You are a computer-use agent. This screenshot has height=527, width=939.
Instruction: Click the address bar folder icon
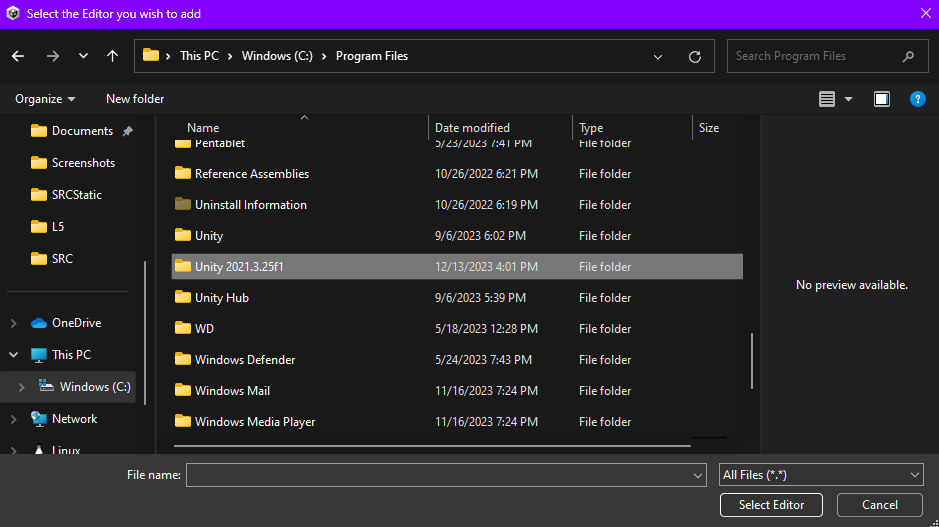click(151, 56)
